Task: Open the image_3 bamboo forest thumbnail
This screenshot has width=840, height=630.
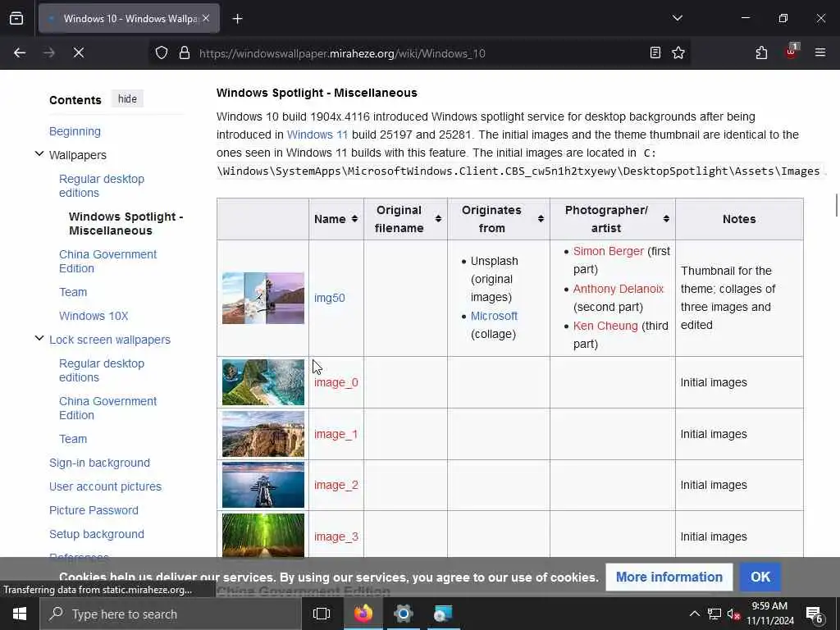Action: tap(263, 536)
